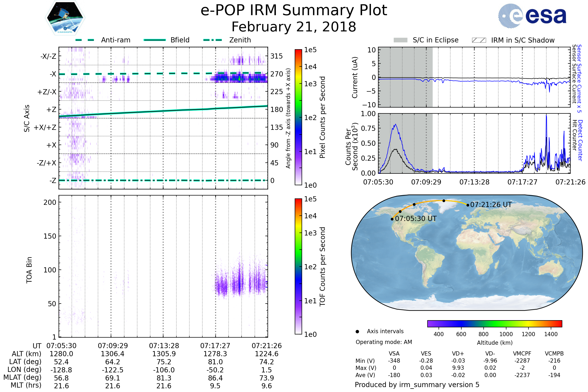The height and width of the screenshot is (392, 588).
Task: Click the VMCPF voltage column header
Action: 522,354
